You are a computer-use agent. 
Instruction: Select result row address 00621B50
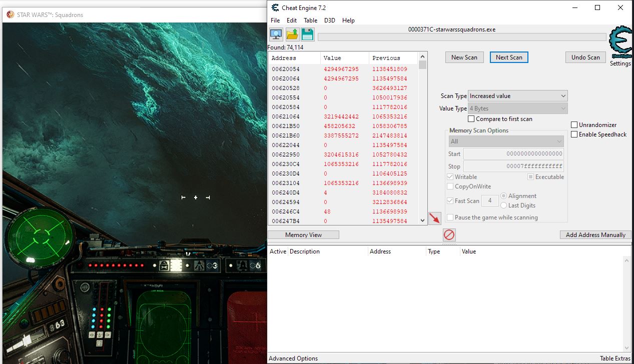coord(343,126)
